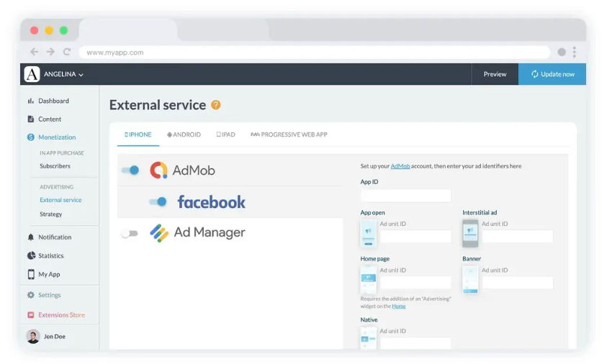Image resolution: width=602 pixels, height=364 pixels.
Task: Open Dashboard from the sidebar
Action: pyautogui.click(x=53, y=101)
